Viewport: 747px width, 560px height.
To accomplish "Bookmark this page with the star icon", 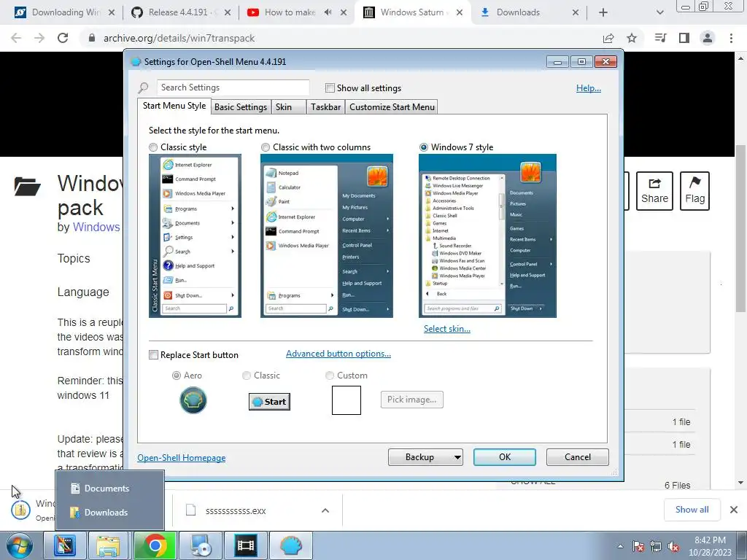I will tap(632, 38).
